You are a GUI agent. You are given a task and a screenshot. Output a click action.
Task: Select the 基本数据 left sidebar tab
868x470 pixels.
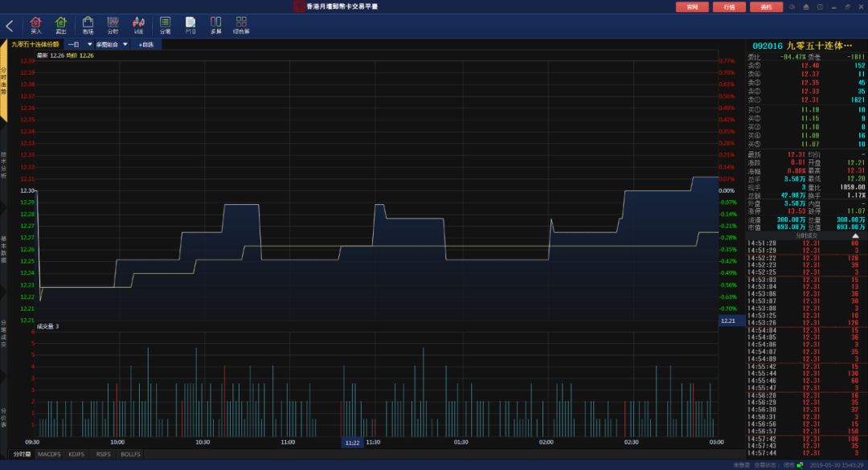tap(3, 249)
